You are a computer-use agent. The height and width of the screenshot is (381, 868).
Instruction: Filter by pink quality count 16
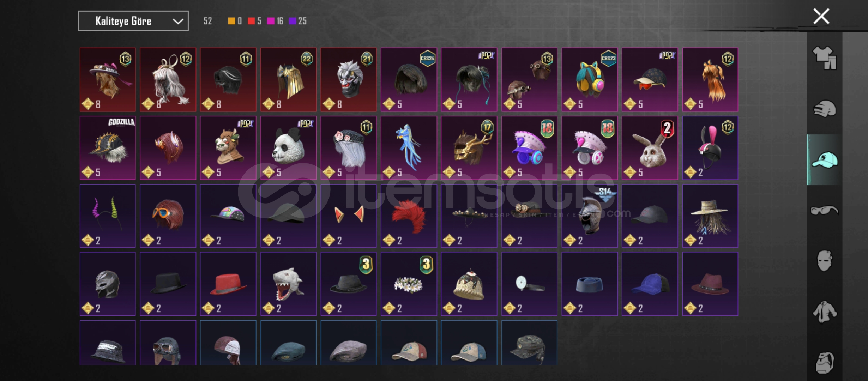(x=275, y=21)
